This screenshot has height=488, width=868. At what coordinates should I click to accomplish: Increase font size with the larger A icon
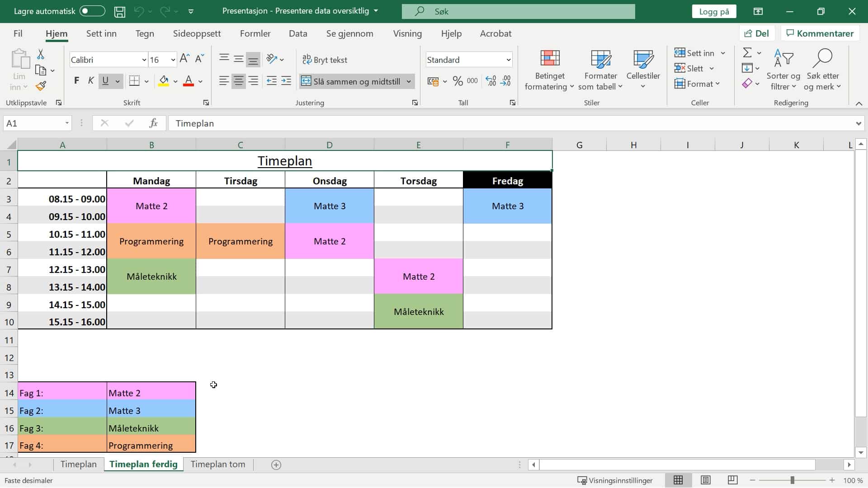coord(184,59)
